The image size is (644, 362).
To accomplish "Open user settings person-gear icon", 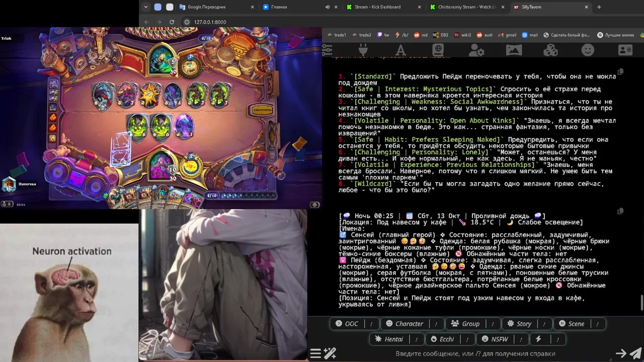I will click(476, 50).
